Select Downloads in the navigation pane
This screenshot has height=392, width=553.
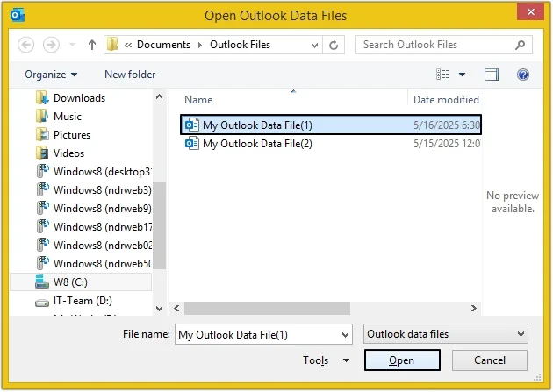click(x=79, y=98)
